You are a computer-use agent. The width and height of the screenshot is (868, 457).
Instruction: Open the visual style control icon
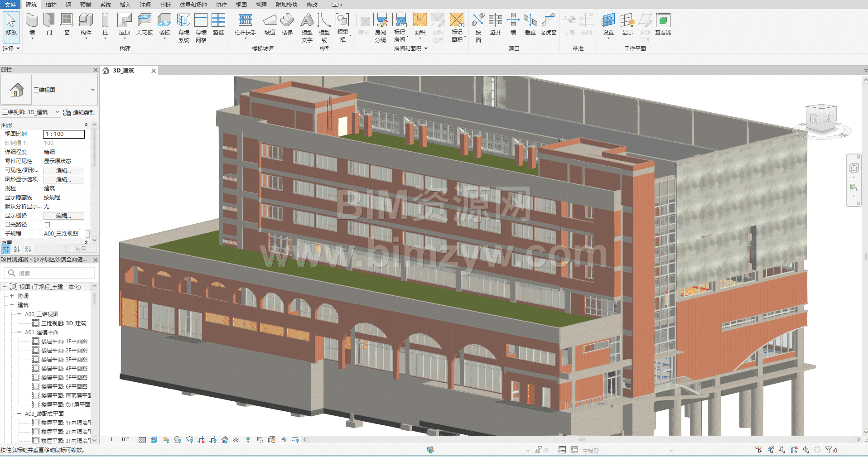154,440
